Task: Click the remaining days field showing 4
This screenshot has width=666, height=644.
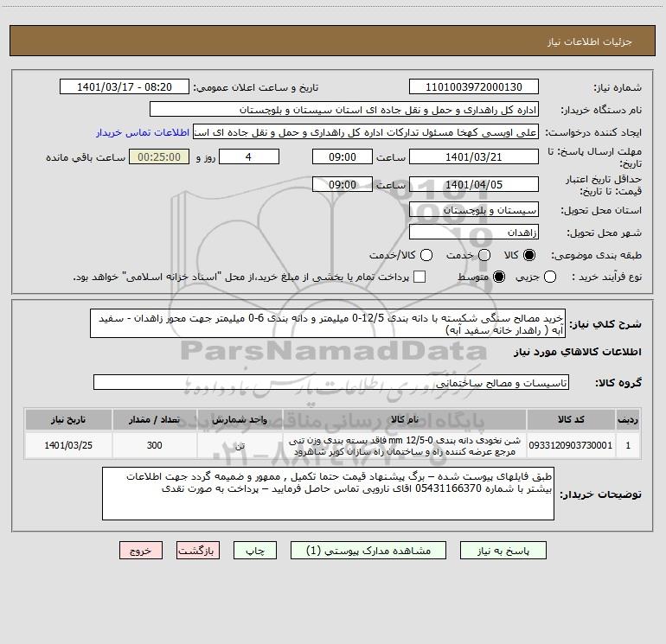Action: click(x=249, y=157)
